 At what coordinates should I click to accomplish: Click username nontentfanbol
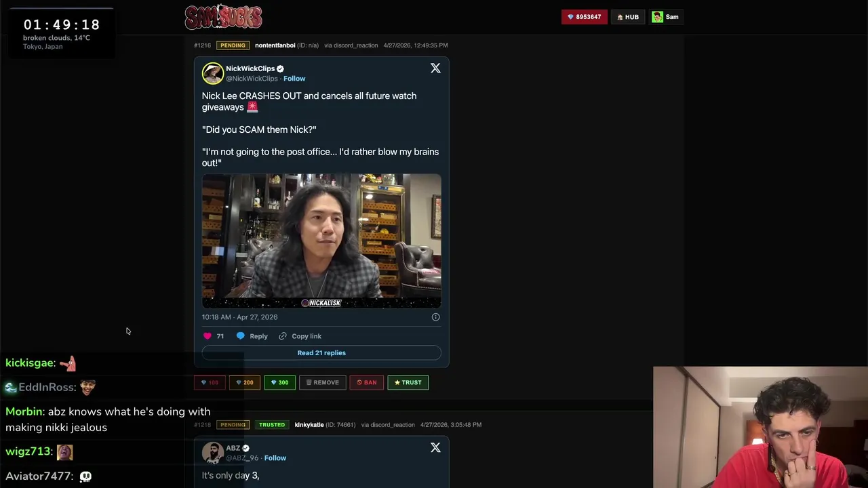click(x=275, y=45)
